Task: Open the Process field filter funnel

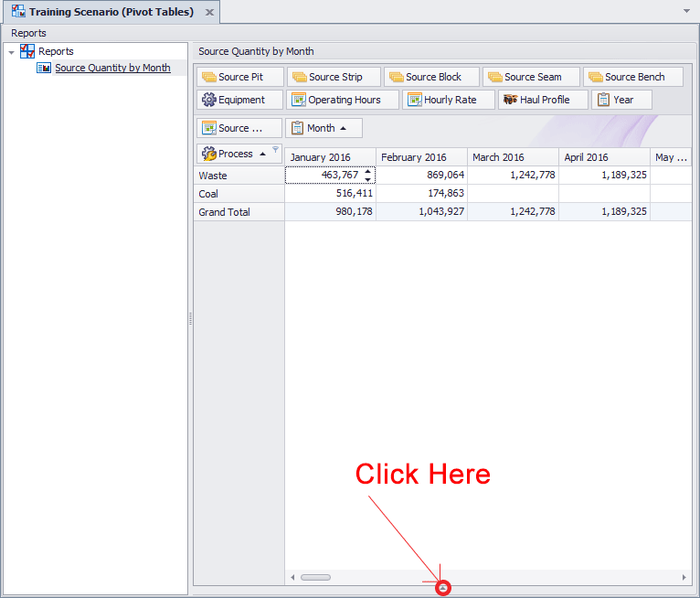Action: click(275, 149)
